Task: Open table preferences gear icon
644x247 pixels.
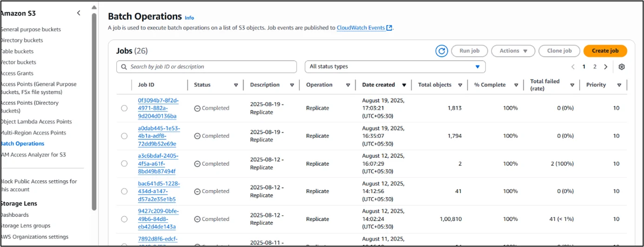Action: [622, 67]
